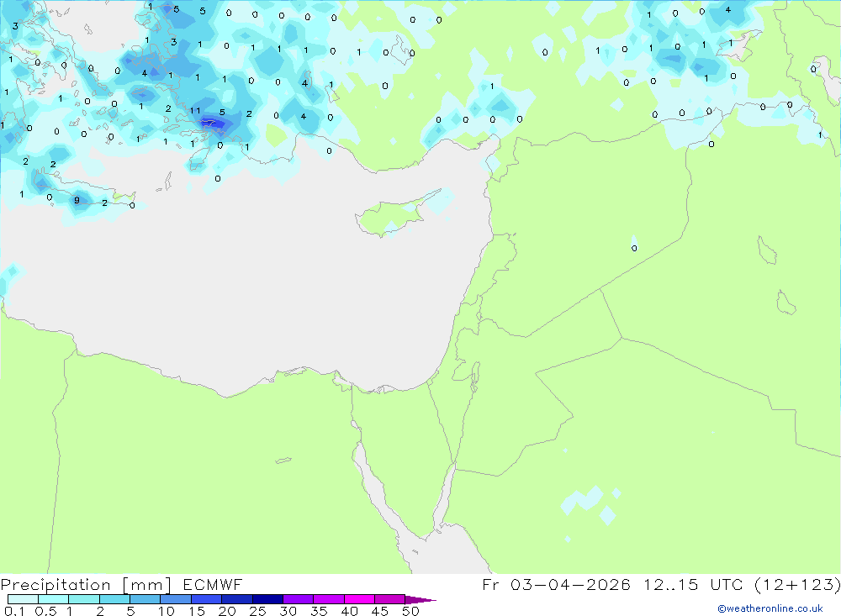841x616 pixels.
Task: Open the weatheronline.co.uk copyright link
Action: [770, 608]
